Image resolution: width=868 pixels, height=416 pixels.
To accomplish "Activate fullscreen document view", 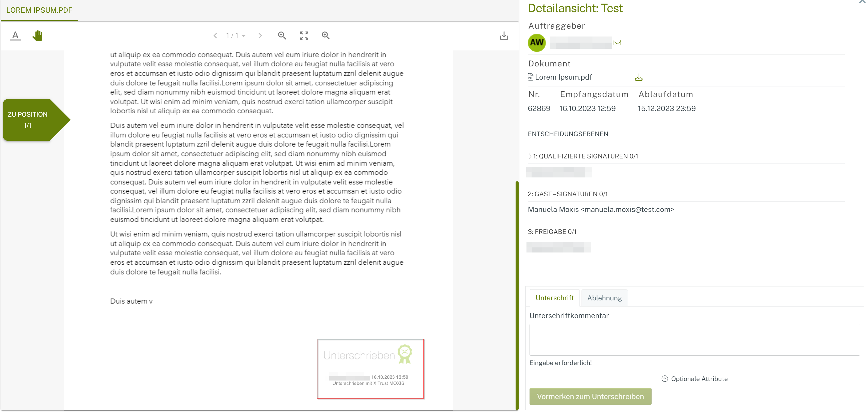I will pyautogui.click(x=304, y=35).
